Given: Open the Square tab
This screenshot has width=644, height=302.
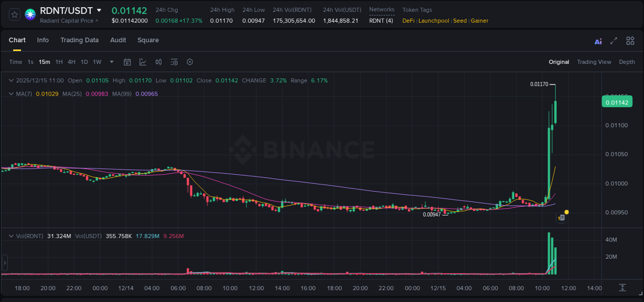Looking at the screenshot, I should pos(148,40).
